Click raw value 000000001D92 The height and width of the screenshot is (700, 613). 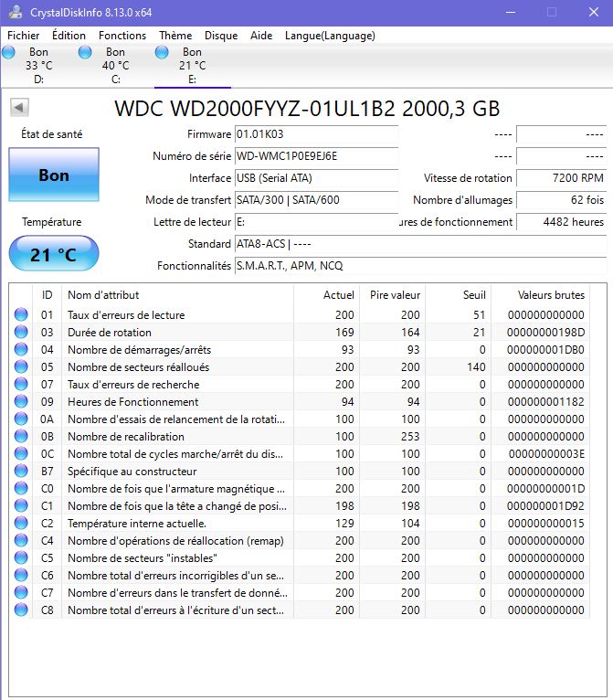click(x=545, y=506)
